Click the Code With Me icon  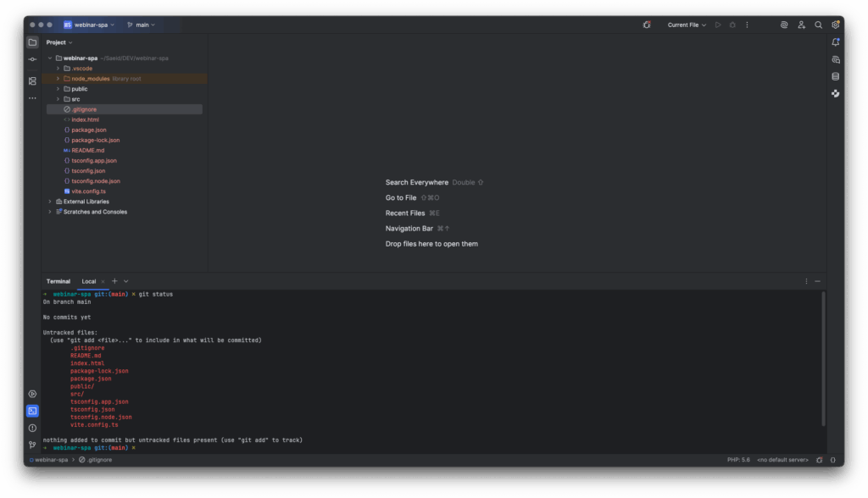click(x=801, y=25)
